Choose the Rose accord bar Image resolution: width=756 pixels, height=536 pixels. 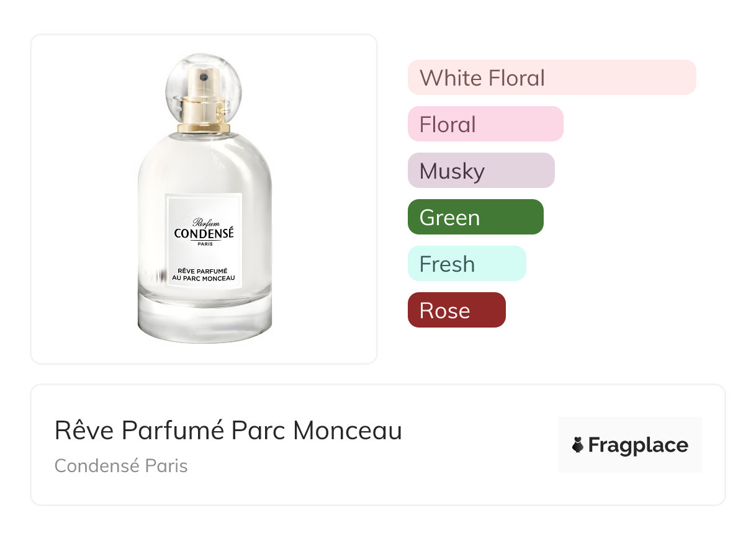pos(456,310)
